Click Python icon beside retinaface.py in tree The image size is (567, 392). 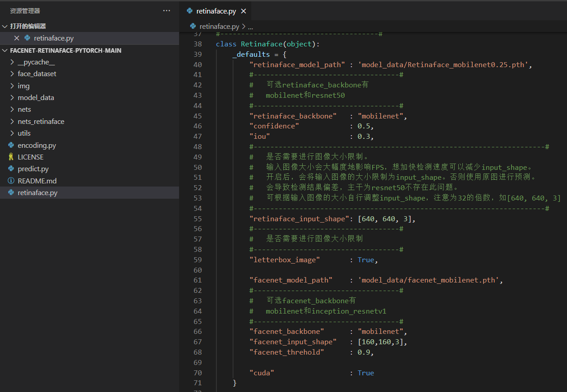coord(11,193)
